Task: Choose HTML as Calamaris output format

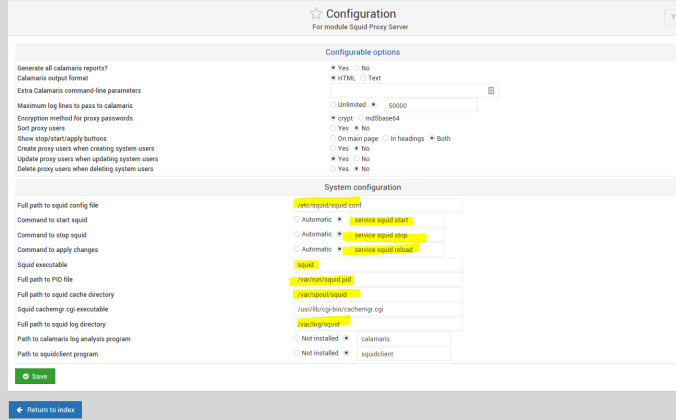Action: [x=333, y=78]
